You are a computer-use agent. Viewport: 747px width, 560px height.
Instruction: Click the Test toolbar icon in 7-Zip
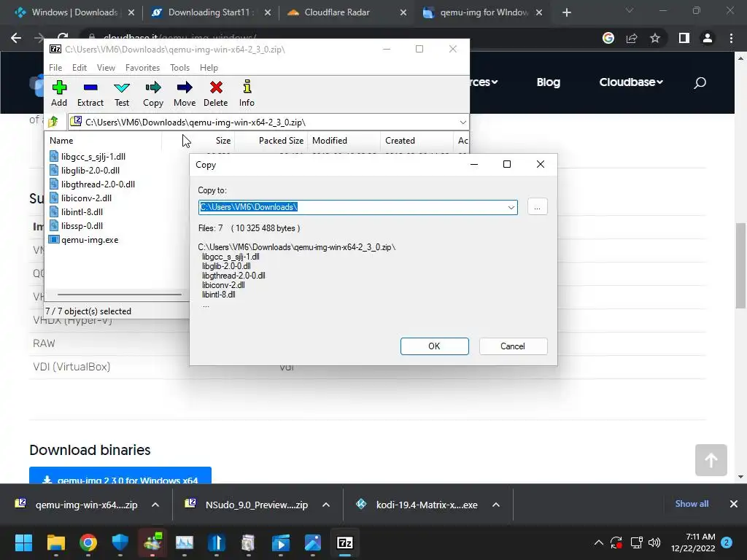(x=122, y=93)
